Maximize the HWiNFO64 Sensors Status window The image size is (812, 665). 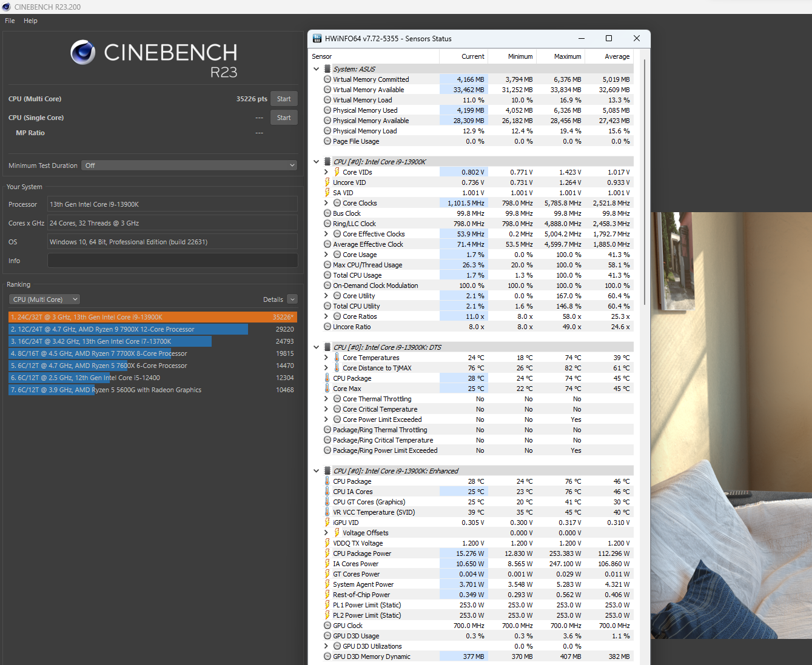[609, 38]
